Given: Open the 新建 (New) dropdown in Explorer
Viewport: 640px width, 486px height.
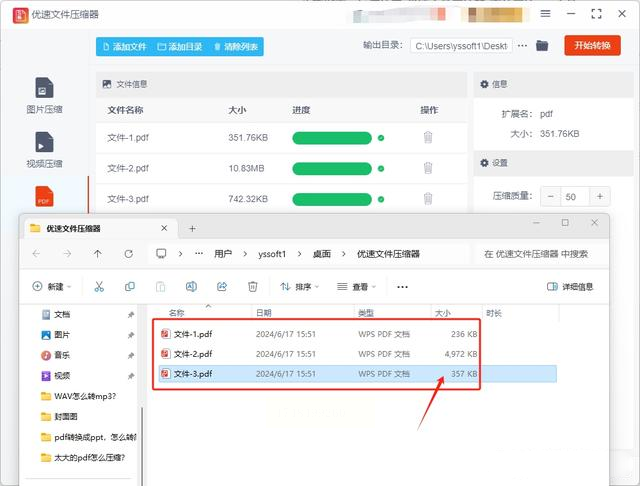Looking at the screenshot, I should (x=51, y=287).
